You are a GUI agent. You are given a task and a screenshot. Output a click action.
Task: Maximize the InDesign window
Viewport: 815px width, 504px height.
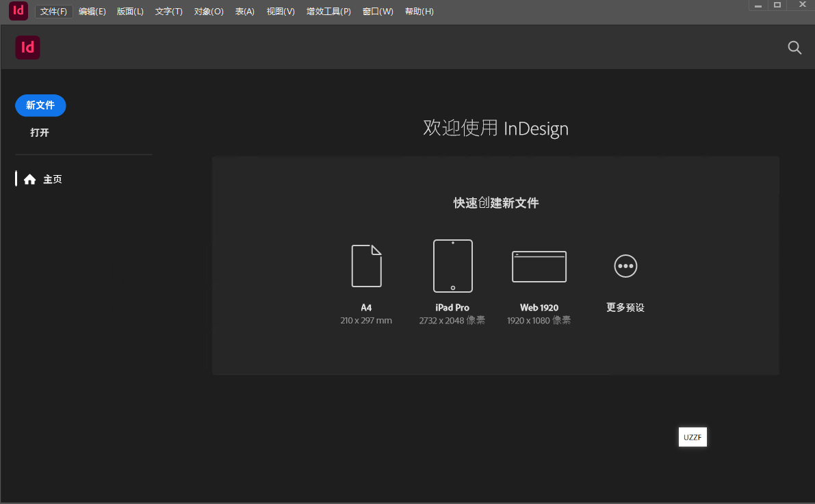point(777,5)
